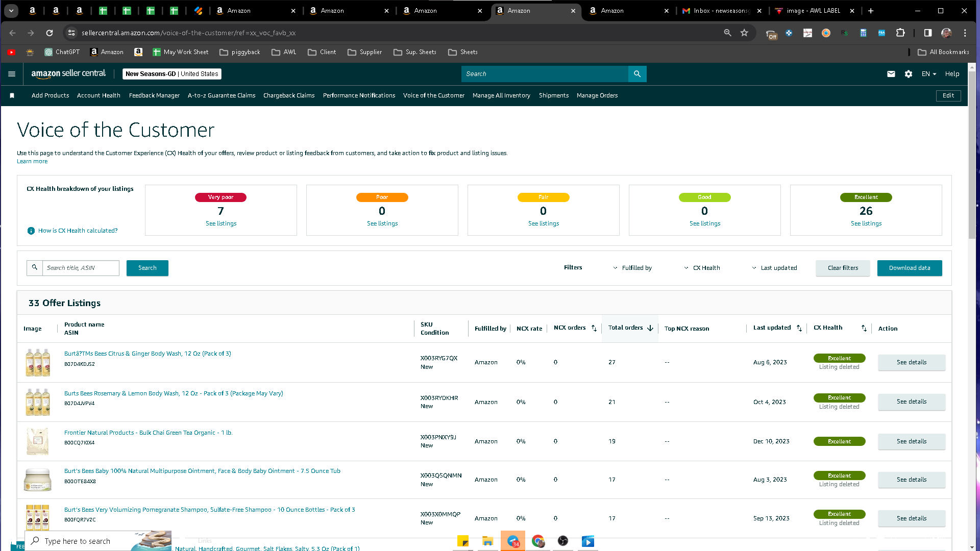Open the All Bookmarks folder
Image resolution: width=980 pixels, height=551 pixels.
coord(943,52)
